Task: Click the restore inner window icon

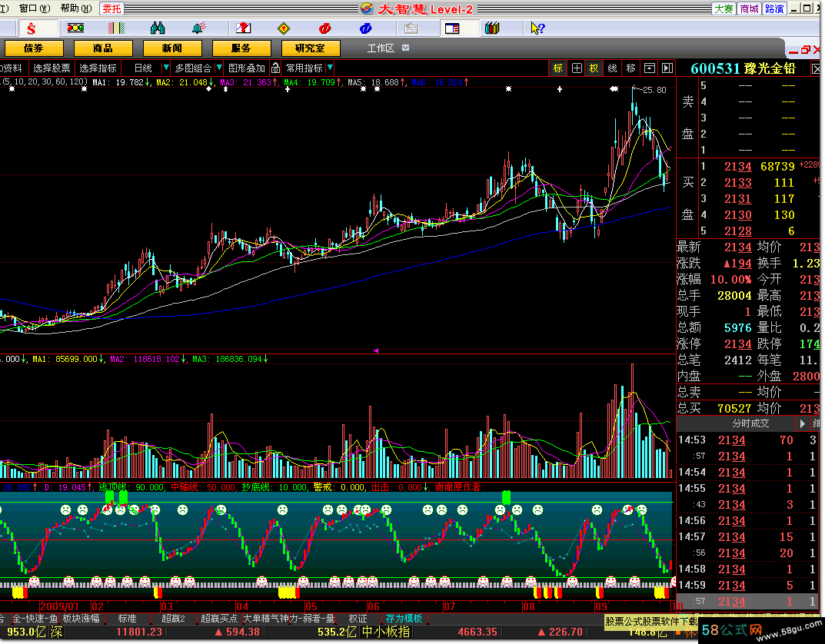Action: coord(806,50)
